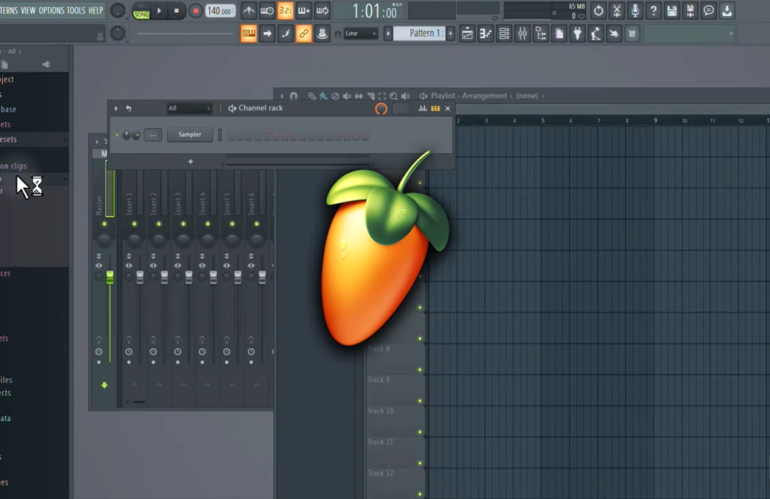Click the Sampler channel button
770x499 pixels.
(190, 135)
